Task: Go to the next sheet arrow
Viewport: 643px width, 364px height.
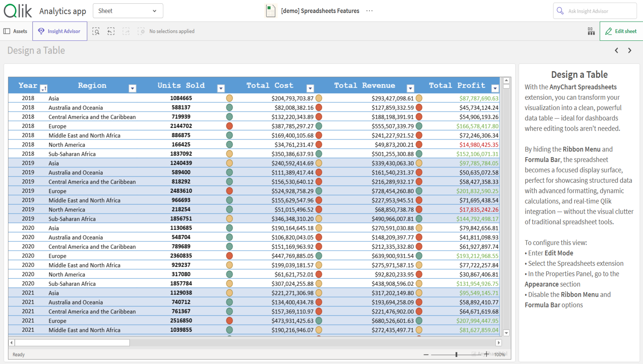Action: (x=630, y=51)
